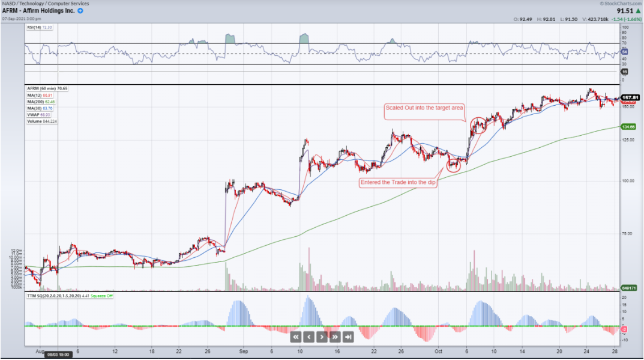Viewport: 644px width, 360px height.
Task: Click the 649171 volume tag on the axis
Action: (629, 288)
